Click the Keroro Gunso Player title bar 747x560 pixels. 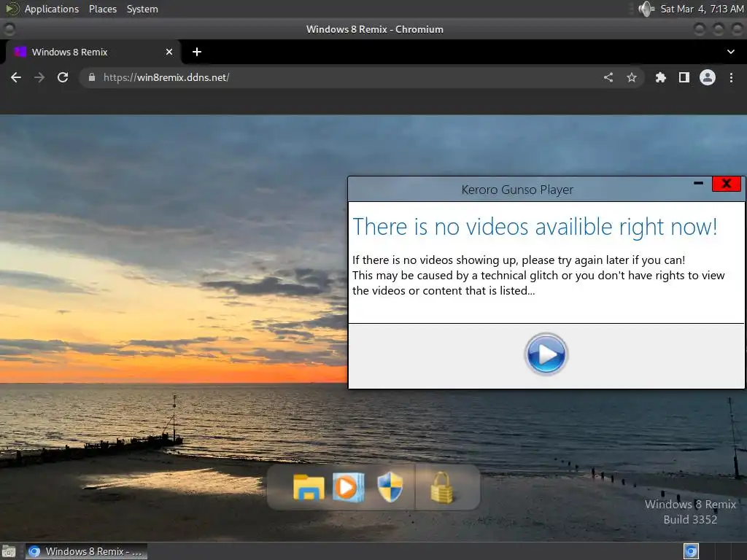tap(517, 190)
